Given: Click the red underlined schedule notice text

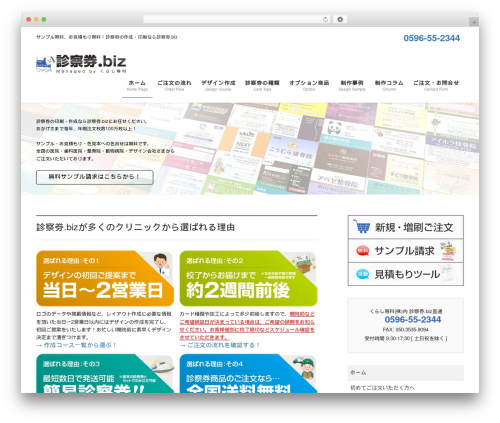Looking at the screenshot, I should pyautogui.click(x=247, y=326).
